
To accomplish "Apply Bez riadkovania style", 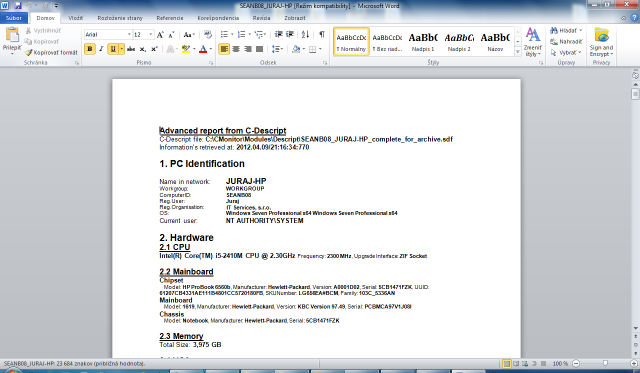I will (387, 42).
